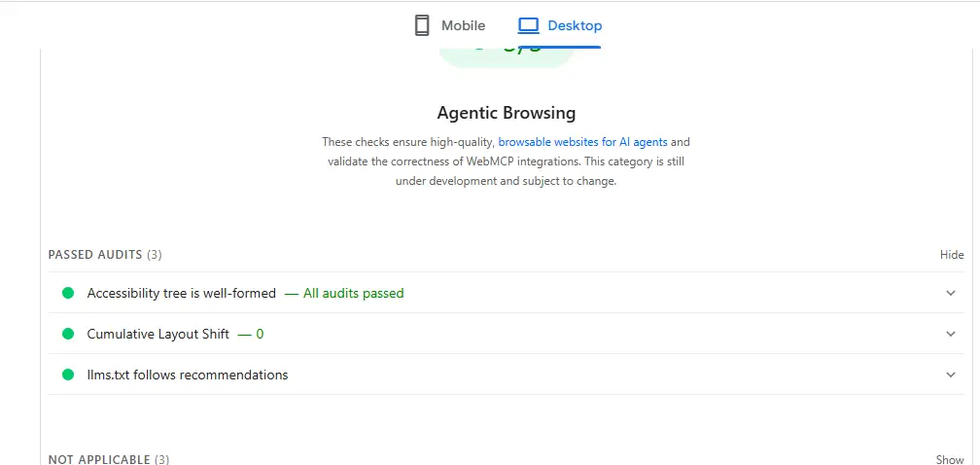This screenshot has height=465, width=980.
Task: Expand Accessibility tree is well-formed chevron
Action: pos(951,293)
